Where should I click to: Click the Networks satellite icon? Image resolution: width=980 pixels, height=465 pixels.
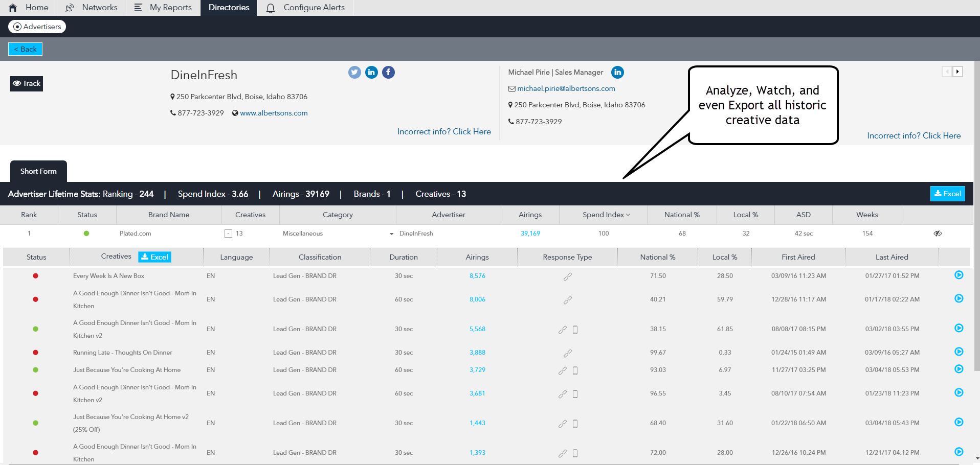70,8
